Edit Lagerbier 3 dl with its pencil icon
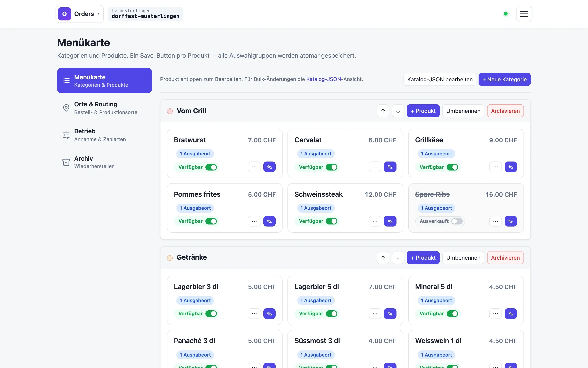Screen dimensions: 588x368 [x=269, y=314]
